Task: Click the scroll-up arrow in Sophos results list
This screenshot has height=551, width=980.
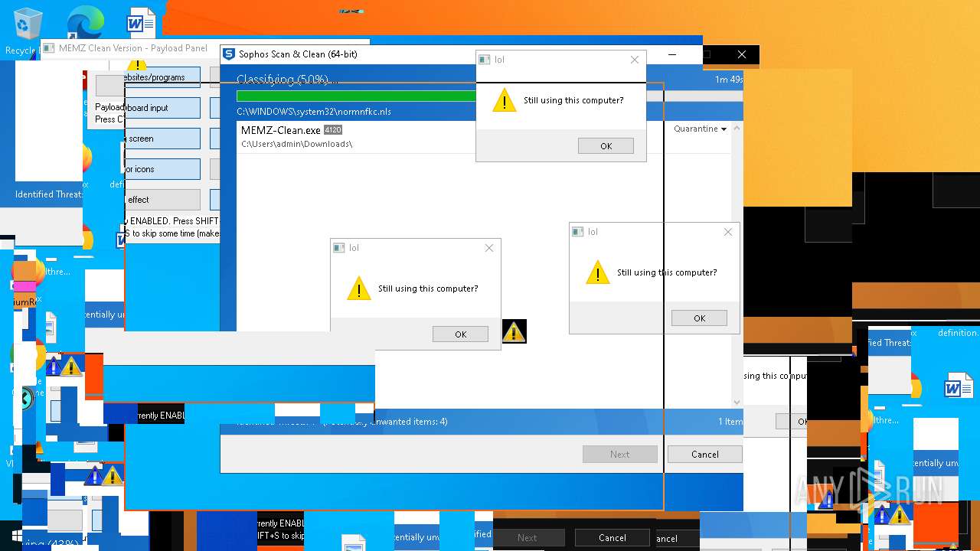Action: click(737, 129)
